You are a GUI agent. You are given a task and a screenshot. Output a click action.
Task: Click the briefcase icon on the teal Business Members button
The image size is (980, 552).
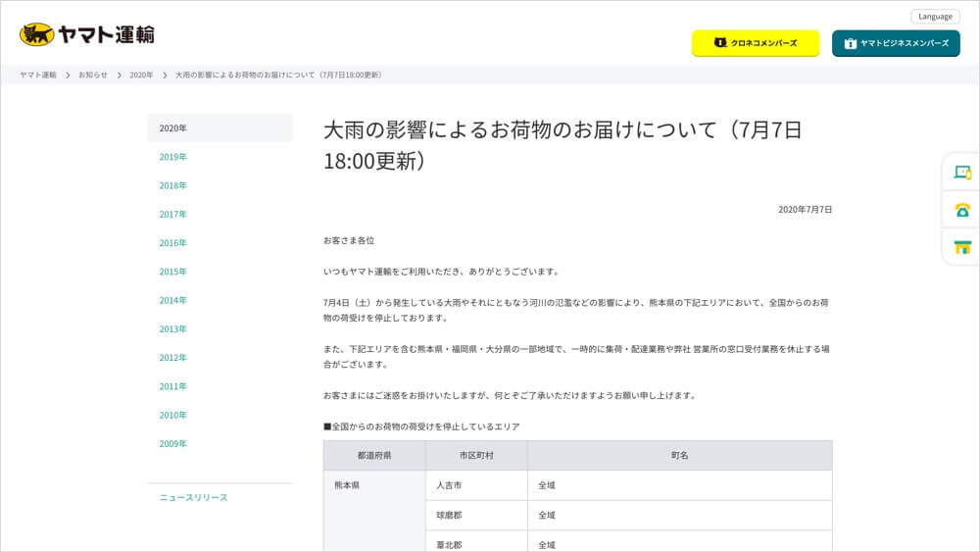[850, 43]
